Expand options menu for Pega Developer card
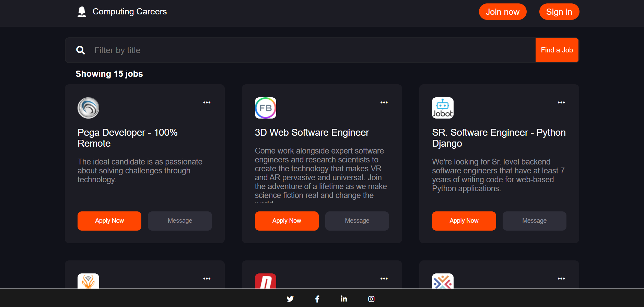The image size is (644, 307). point(207,102)
